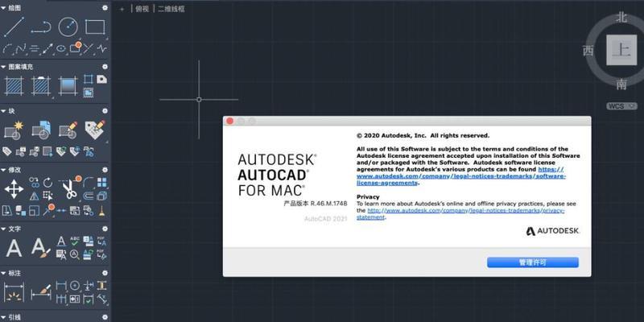Click 南 on the ViewCube compass
Screen dimensions: 644x322
click(621, 85)
